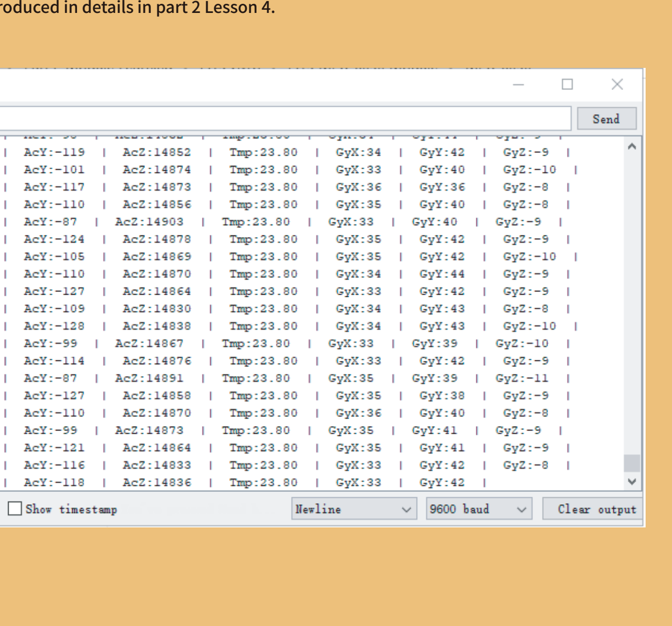
Task: Click the value GyY:38
Action: (442, 395)
